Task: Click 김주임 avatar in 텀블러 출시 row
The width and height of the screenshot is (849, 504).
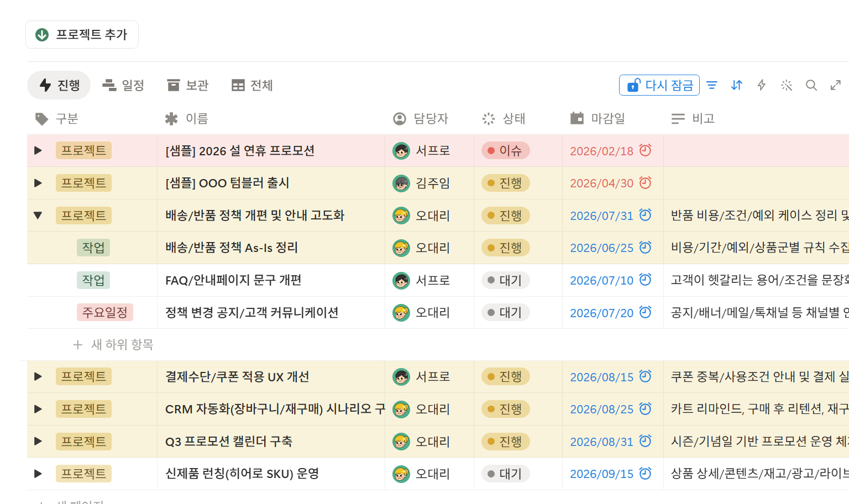Action: 401,183
